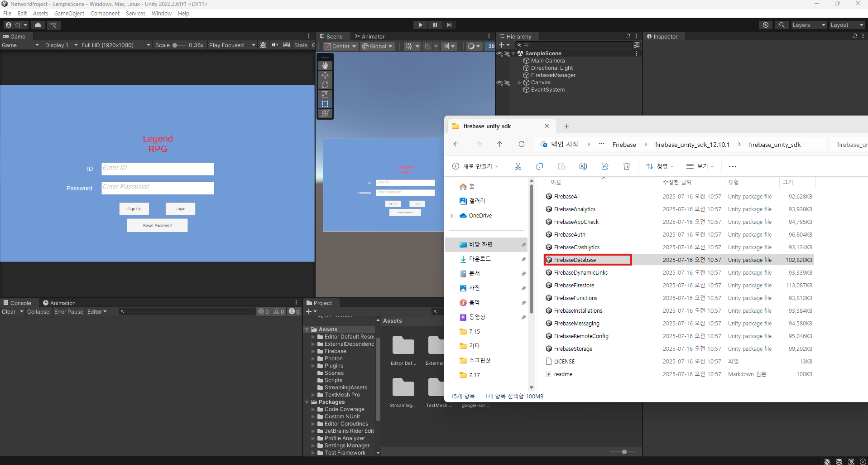Adjust the Game view Scale slider
The image size is (868, 465).
(179, 45)
